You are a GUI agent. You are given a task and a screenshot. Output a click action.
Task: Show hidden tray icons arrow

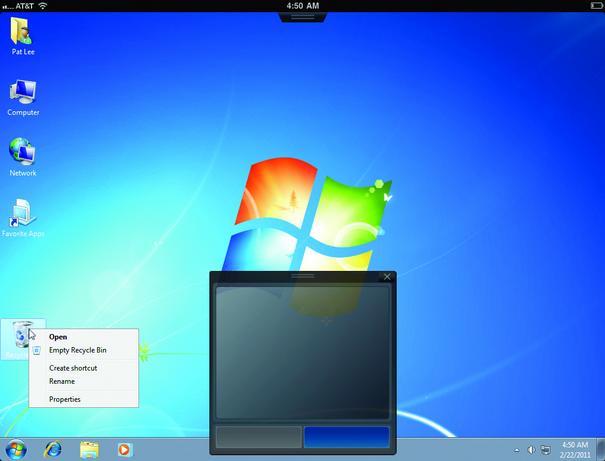(x=517, y=450)
